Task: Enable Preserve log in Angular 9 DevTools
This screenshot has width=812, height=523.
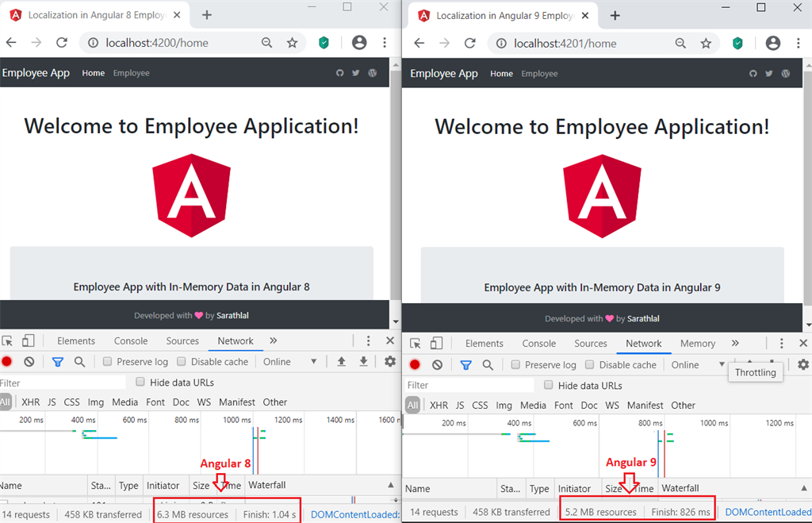Action: click(515, 364)
